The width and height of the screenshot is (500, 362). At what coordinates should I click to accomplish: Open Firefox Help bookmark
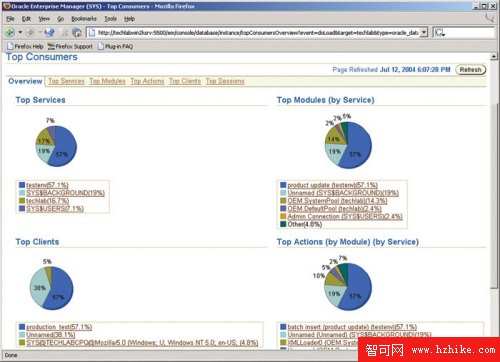coord(25,46)
